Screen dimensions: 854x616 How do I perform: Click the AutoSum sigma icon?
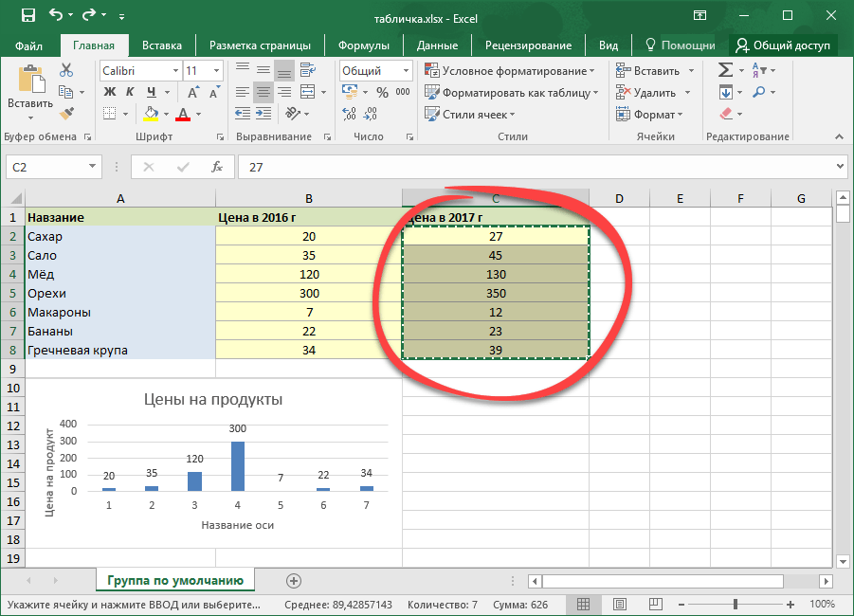click(x=725, y=70)
